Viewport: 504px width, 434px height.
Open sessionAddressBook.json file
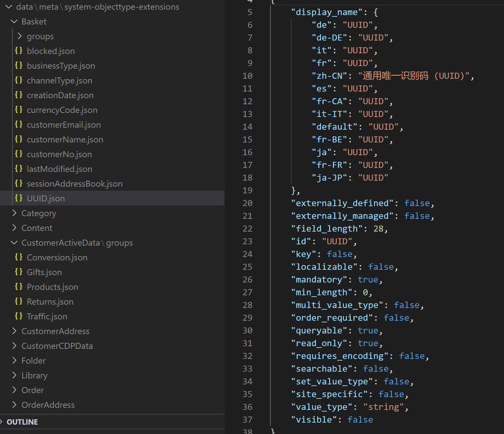click(75, 184)
